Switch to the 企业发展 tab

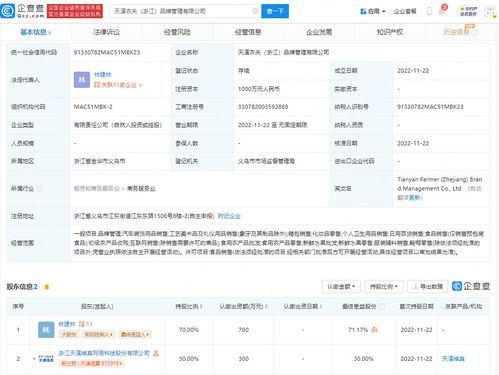click(x=319, y=32)
